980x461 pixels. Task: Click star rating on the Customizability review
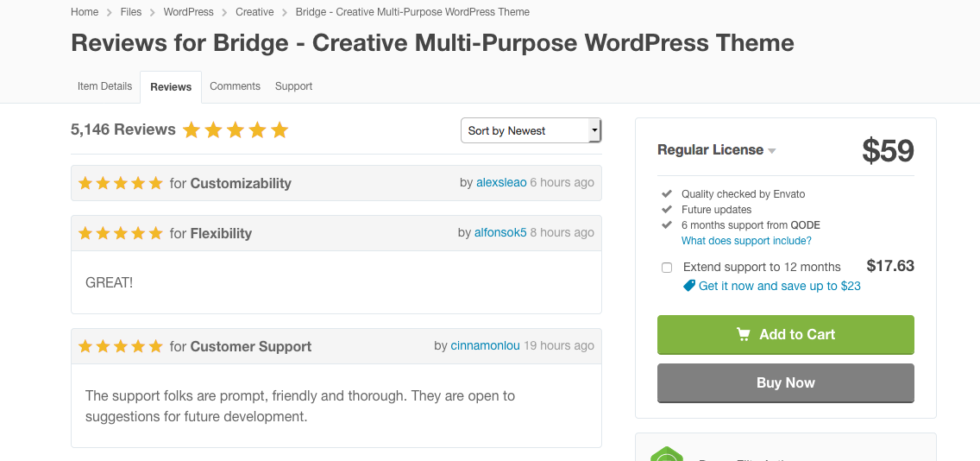coord(121,183)
